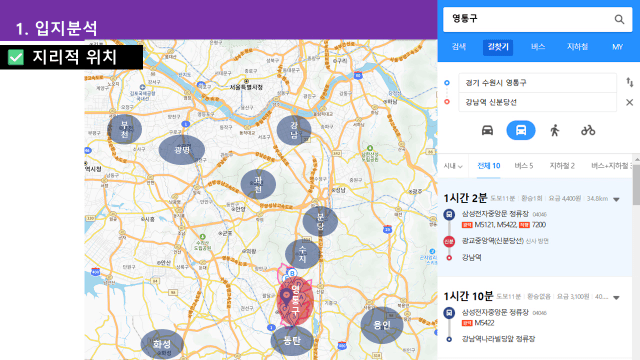Choose bicycle directions icon

588,131
